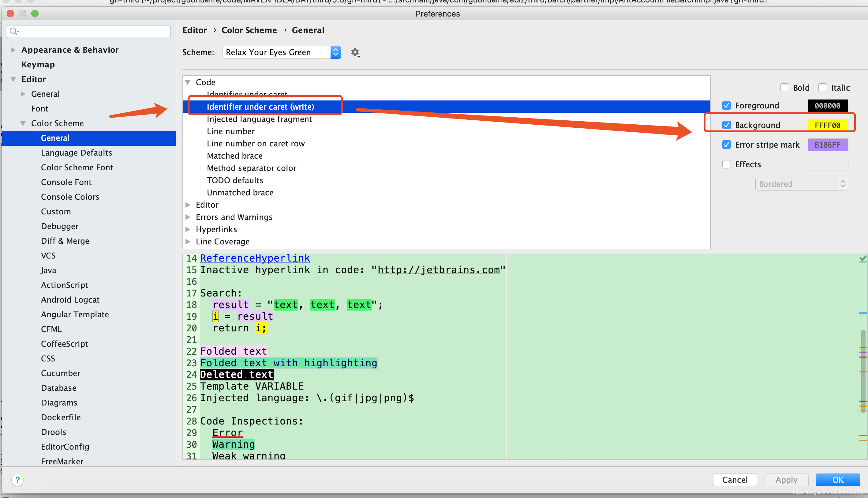This screenshot has width=868, height=498.
Task: Enable the Effects checkbox
Action: (727, 164)
